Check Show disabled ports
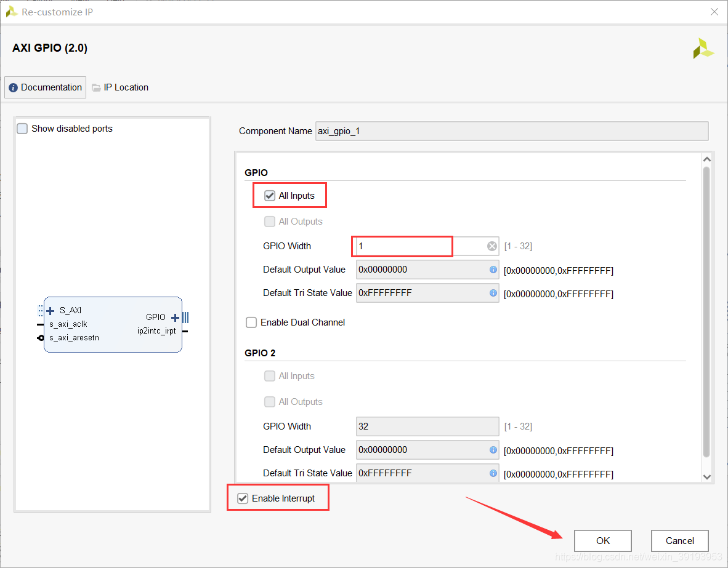 (x=22, y=129)
